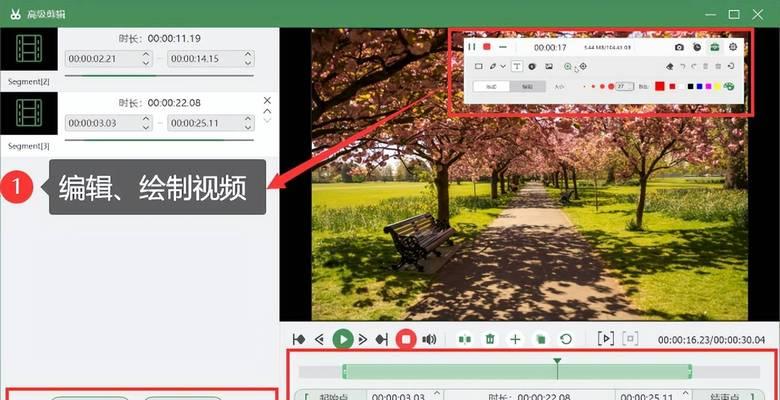Exit drawing mode with the exit arrow icon
The height and width of the screenshot is (400, 780).
(731, 66)
